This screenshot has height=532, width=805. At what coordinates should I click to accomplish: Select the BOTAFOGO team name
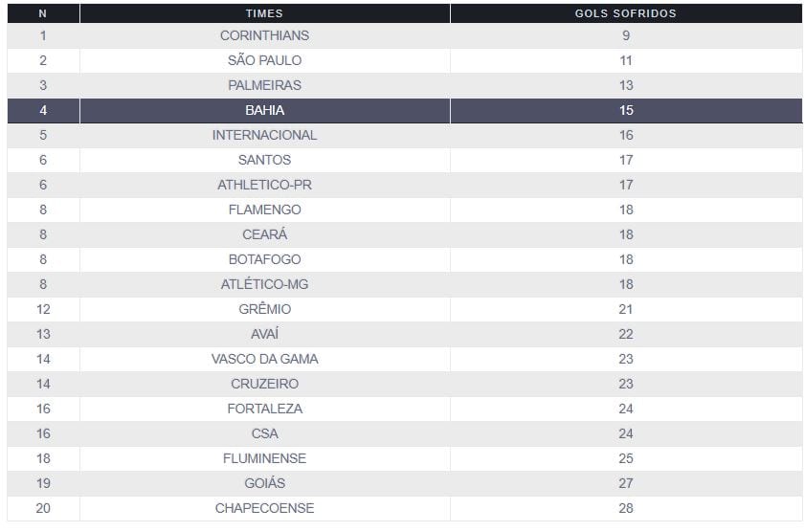[264, 259]
